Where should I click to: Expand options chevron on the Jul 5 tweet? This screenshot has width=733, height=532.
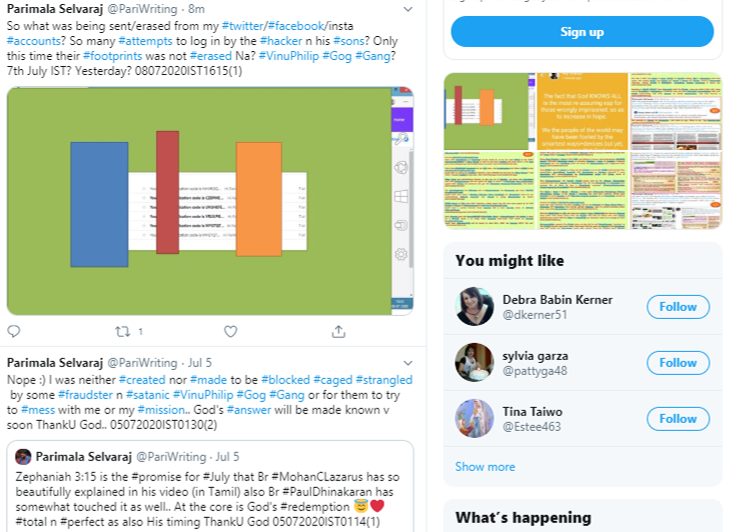[x=408, y=363]
